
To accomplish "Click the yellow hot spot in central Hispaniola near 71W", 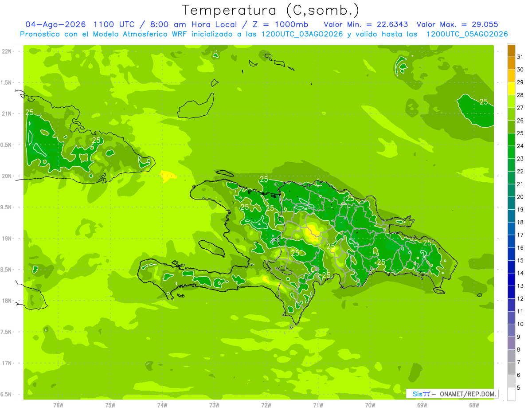I will (x=313, y=233).
